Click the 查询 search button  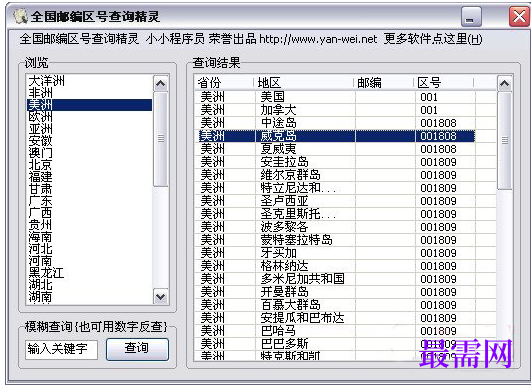pos(137,349)
